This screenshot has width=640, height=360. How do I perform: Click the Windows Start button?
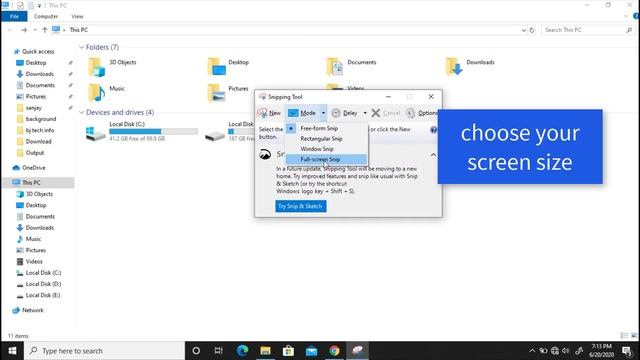[12, 351]
